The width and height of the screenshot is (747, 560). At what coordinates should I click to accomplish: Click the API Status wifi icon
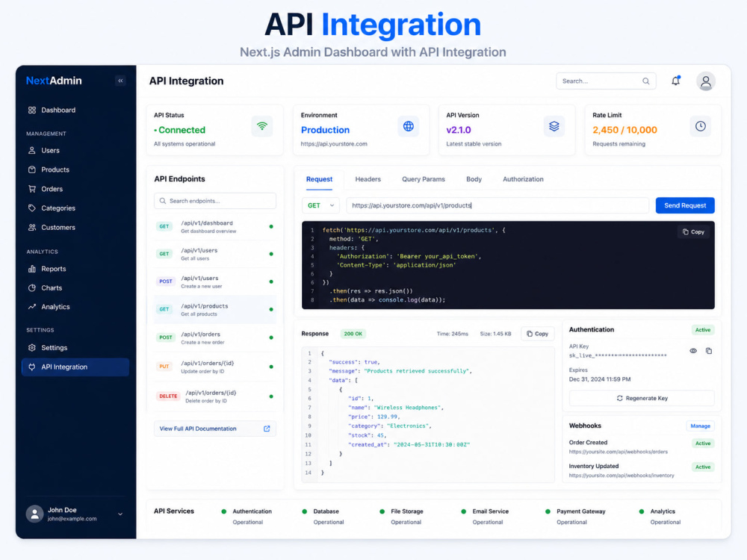[x=262, y=126]
